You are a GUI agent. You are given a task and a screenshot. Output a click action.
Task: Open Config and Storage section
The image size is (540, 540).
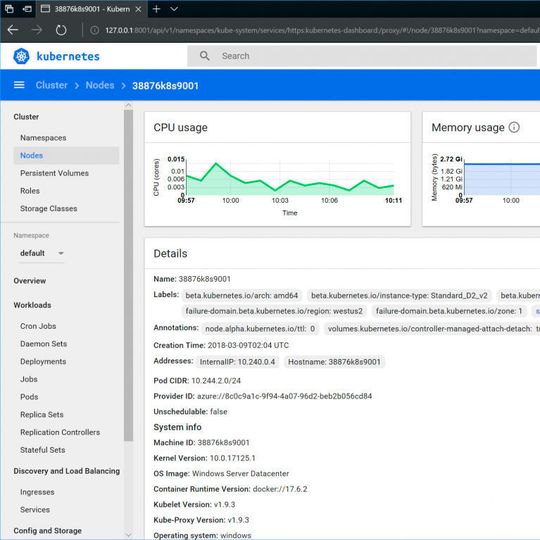(48, 531)
